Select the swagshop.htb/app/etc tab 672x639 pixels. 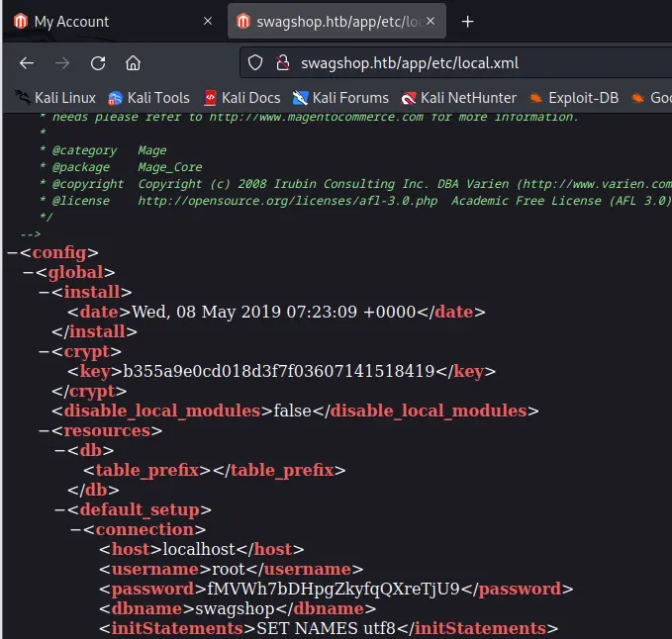coord(336,22)
